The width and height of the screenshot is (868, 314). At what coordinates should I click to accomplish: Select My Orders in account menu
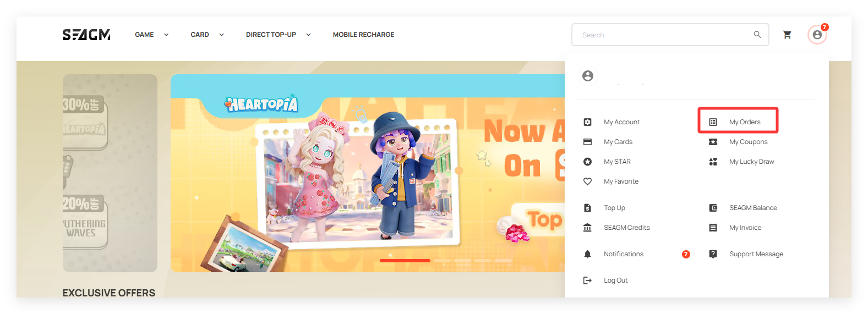pyautogui.click(x=744, y=122)
